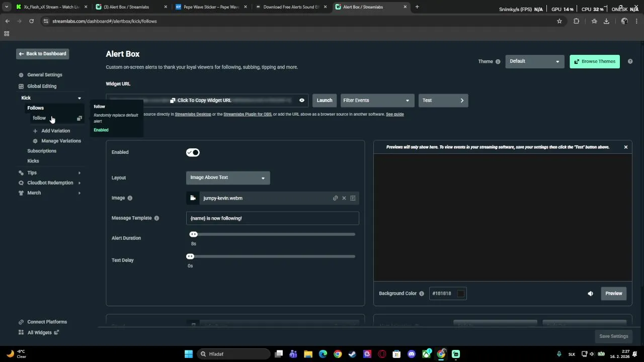Close the preview notice banner
This screenshot has height=362, width=644.
click(x=626, y=147)
